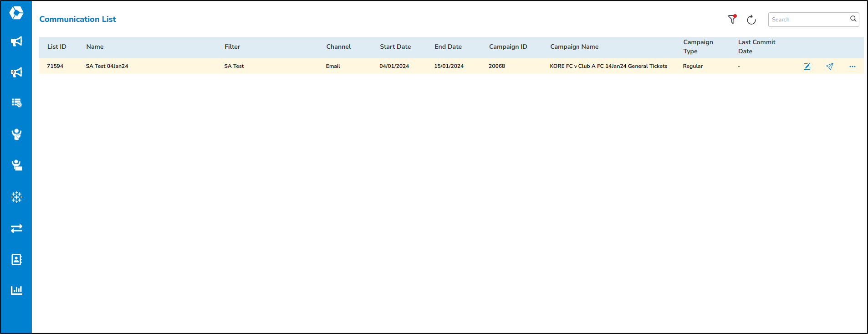Sort by the Campaign Name column header
Screen dimensions: 868x334
tap(574, 46)
